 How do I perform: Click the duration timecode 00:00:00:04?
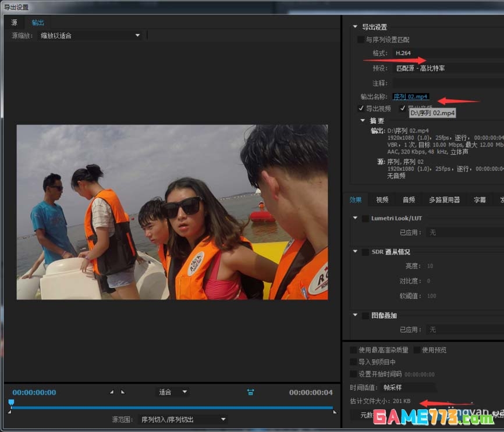[x=311, y=392]
